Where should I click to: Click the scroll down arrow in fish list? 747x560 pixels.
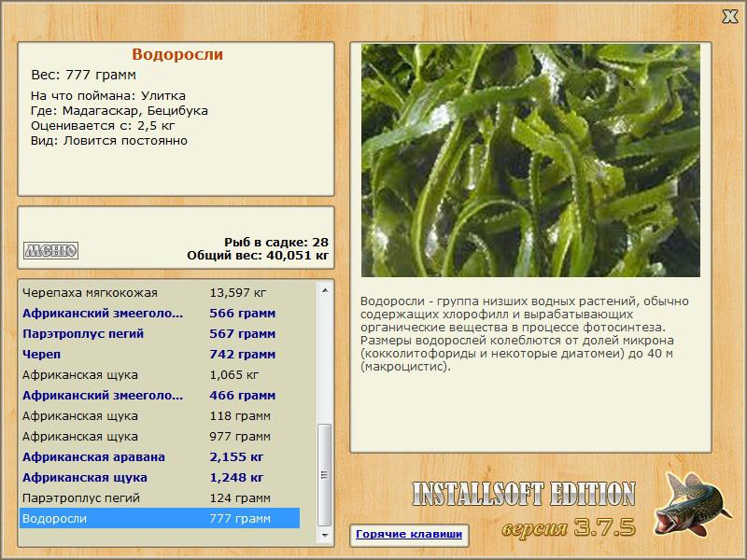point(325,535)
